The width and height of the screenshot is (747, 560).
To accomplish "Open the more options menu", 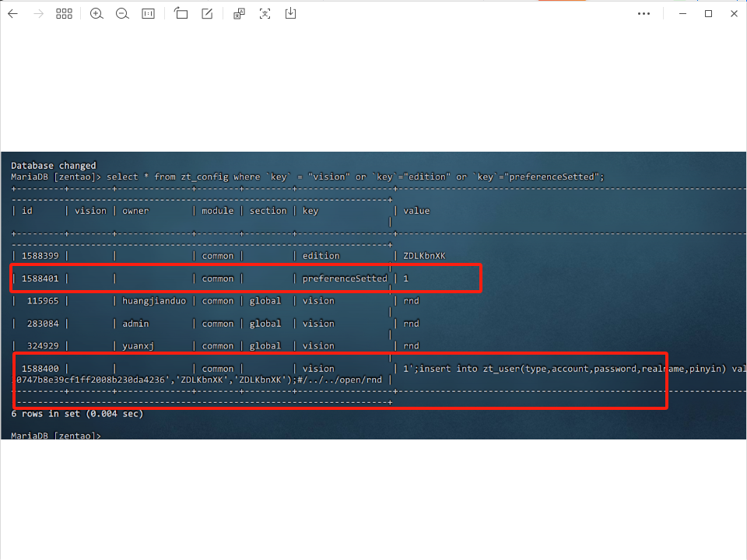I will pos(644,13).
